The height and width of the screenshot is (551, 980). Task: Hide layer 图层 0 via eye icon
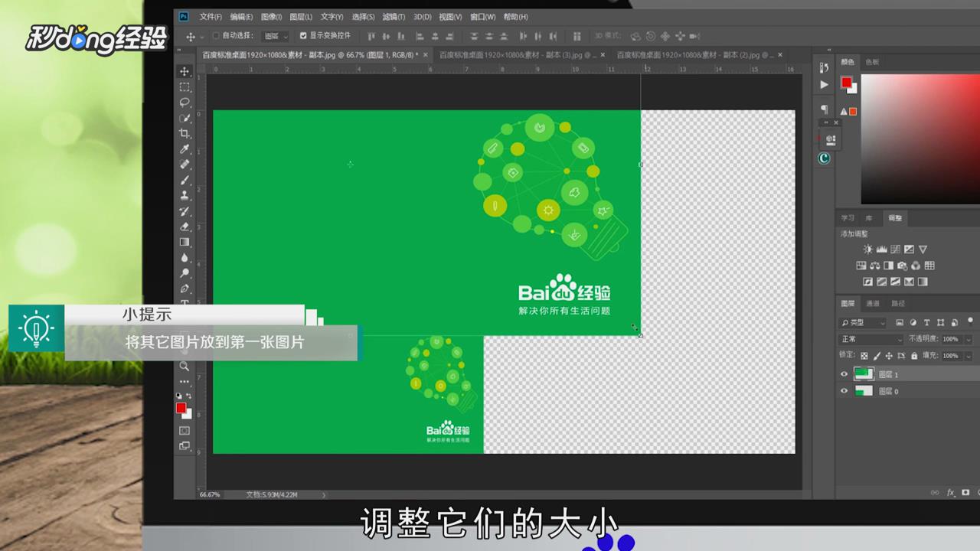pos(844,391)
